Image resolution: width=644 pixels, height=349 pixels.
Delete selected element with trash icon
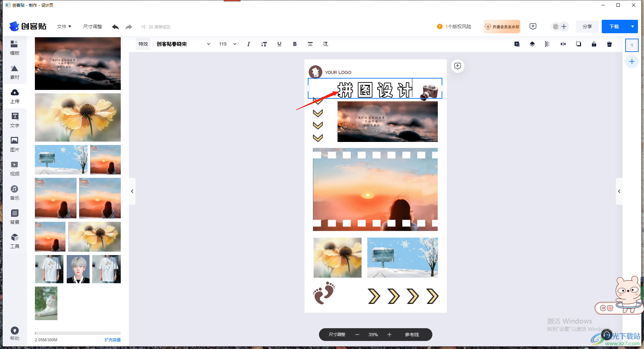coord(609,44)
